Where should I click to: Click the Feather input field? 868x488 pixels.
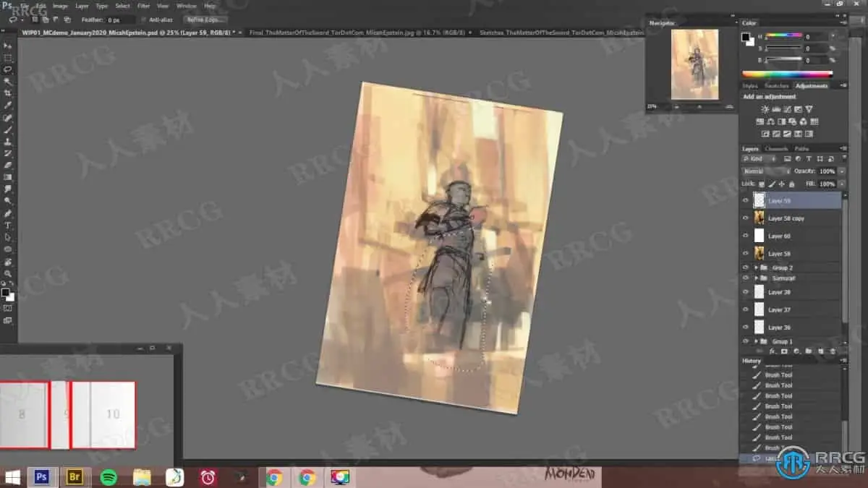click(x=121, y=20)
